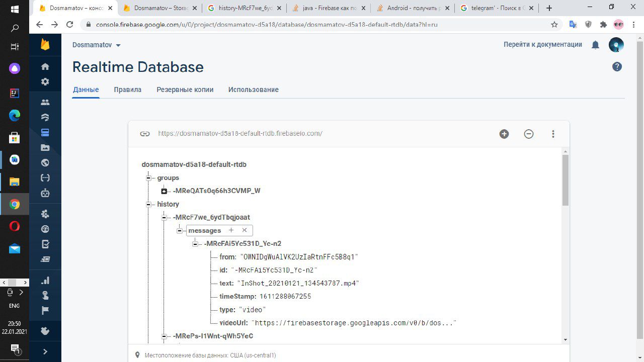644x362 pixels.
Task: Open App Distribution icon in sidebar
Action: [x=45, y=259]
